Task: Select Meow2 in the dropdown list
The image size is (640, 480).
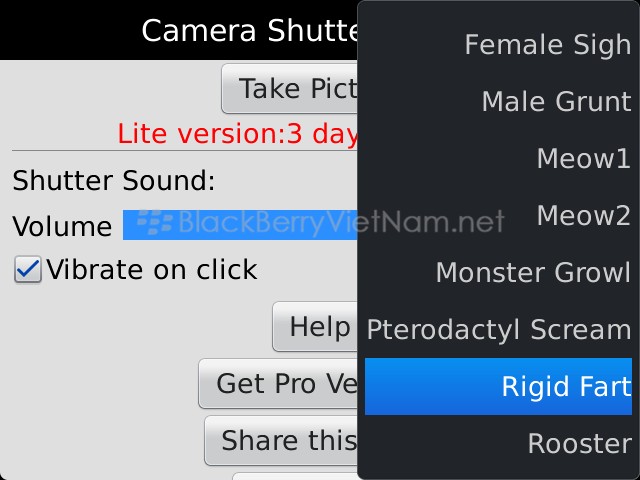Action: tap(583, 216)
